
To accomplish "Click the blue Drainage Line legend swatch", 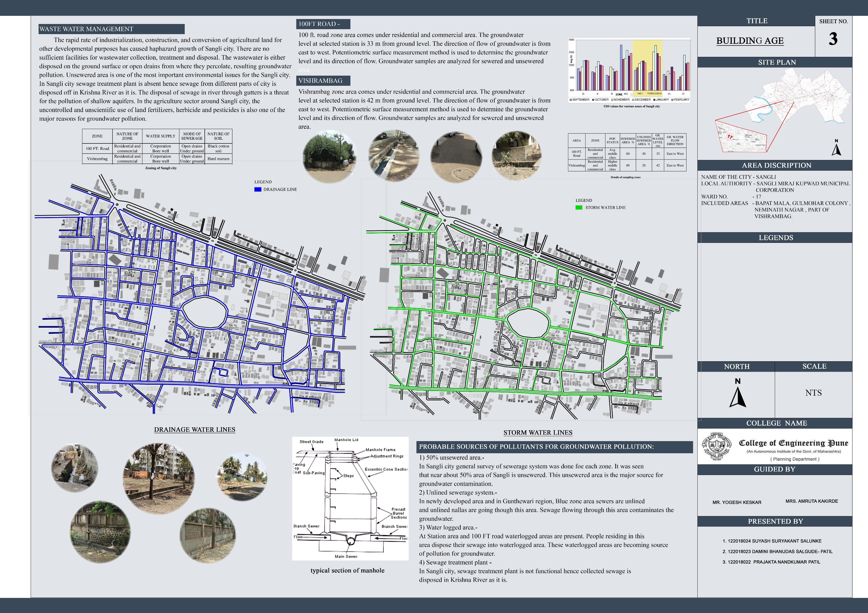I will click(x=258, y=189).
